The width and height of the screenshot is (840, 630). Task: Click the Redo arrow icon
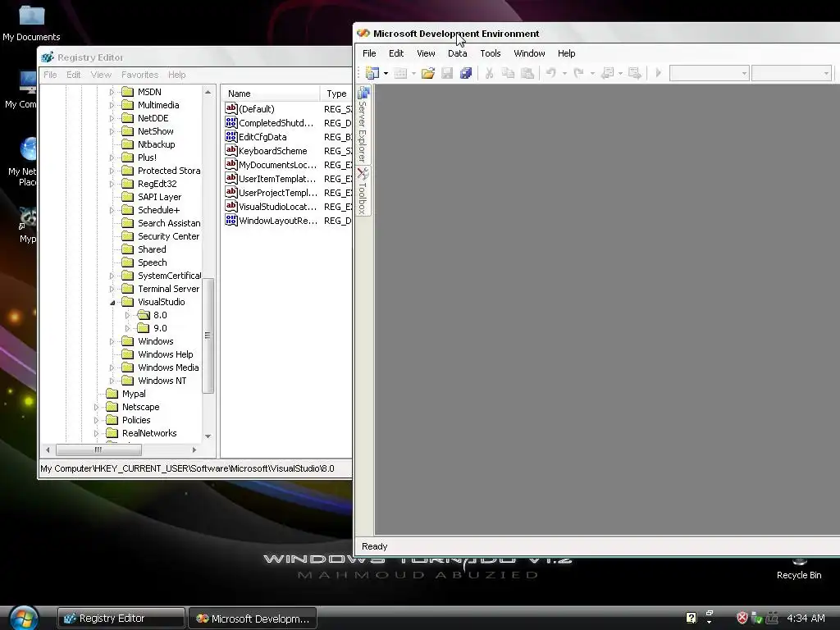578,73
